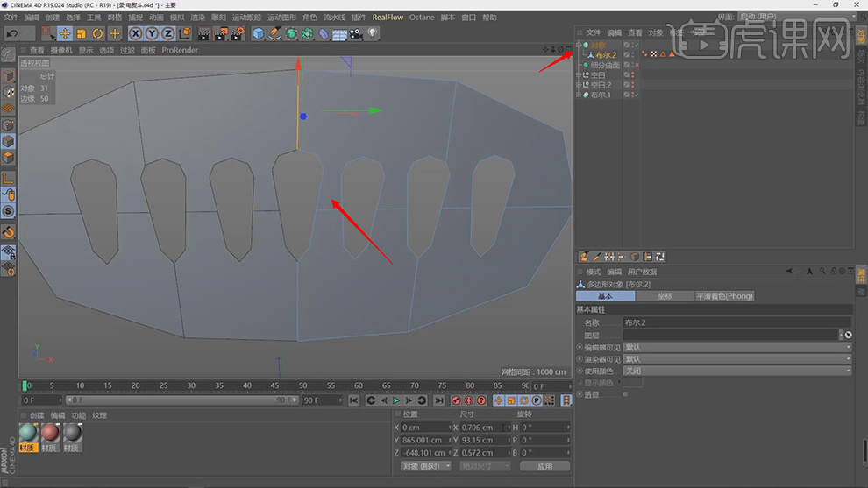Select the Move tool in top toolbar
Viewport: 868px width, 488px height.
(65, 33)
